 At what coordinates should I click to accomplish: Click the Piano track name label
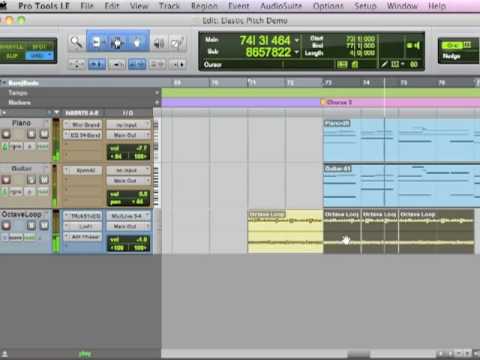(21, 123)
